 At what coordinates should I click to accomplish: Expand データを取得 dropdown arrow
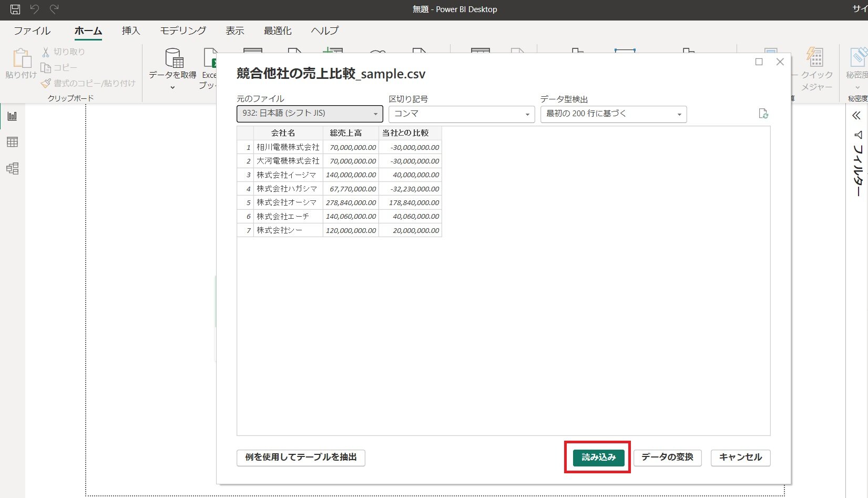(172, 87)
